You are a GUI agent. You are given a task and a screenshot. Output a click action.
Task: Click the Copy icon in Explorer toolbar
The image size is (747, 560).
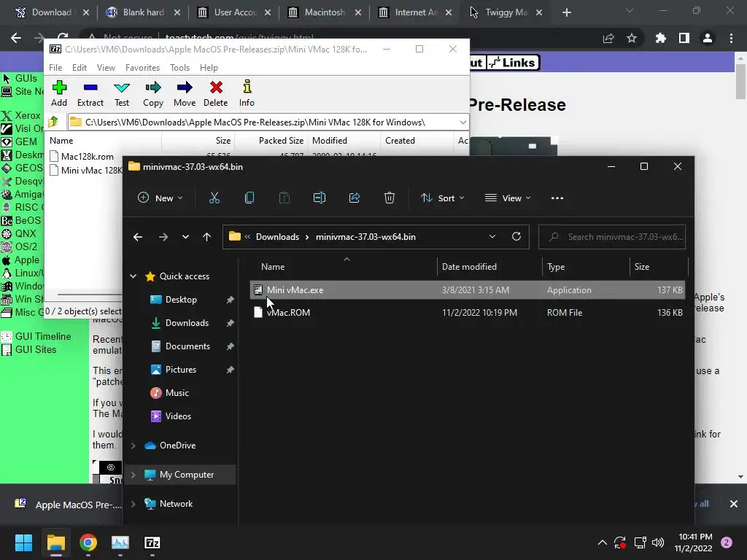pos(249,198)
